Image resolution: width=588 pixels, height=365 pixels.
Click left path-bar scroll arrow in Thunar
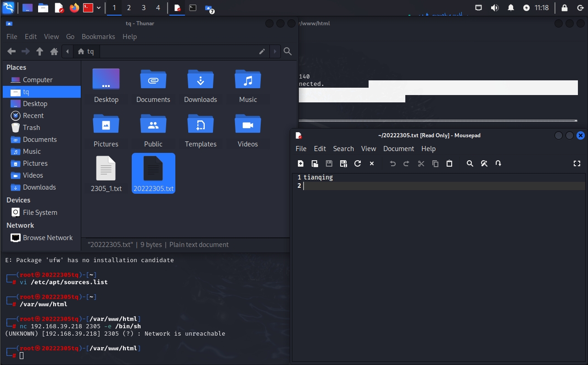[x=67, y=51]
